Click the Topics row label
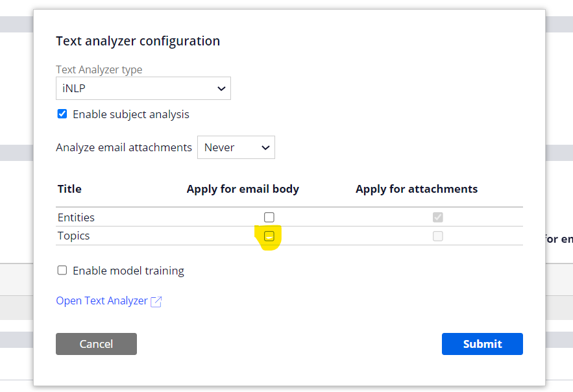The height and width of the screenshot is (392, 573). pos(73,236)
